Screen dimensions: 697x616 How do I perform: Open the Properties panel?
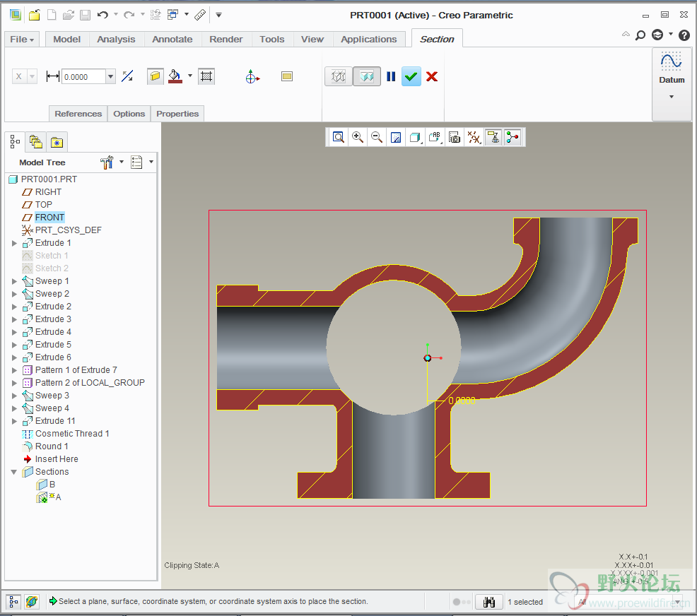pos(177,114)
